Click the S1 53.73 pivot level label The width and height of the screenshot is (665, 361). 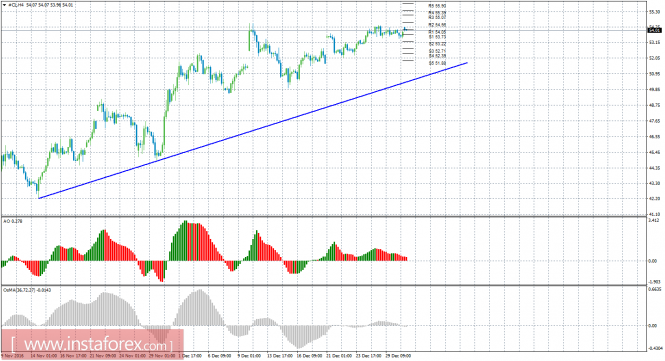(437, 37)
